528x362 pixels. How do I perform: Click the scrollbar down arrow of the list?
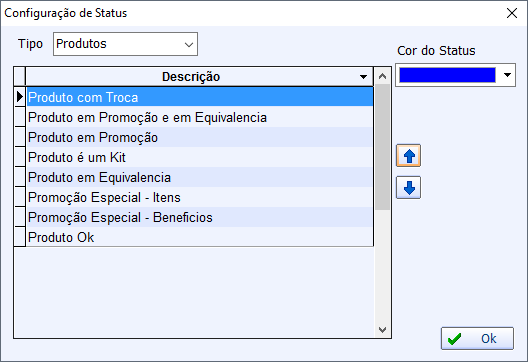click(x=382, y=329)
